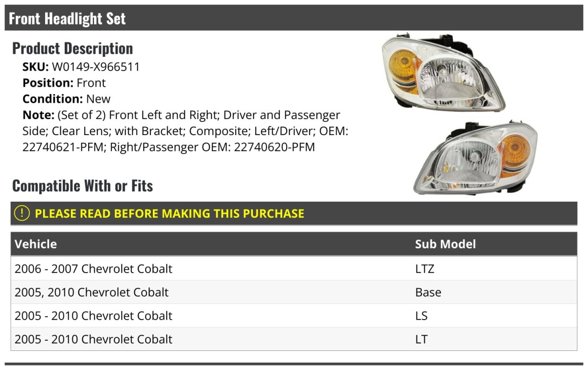The height and width of the screenshot is (370, 588).
Task: Click the Base sub model cell
Action: pos(428,292)
